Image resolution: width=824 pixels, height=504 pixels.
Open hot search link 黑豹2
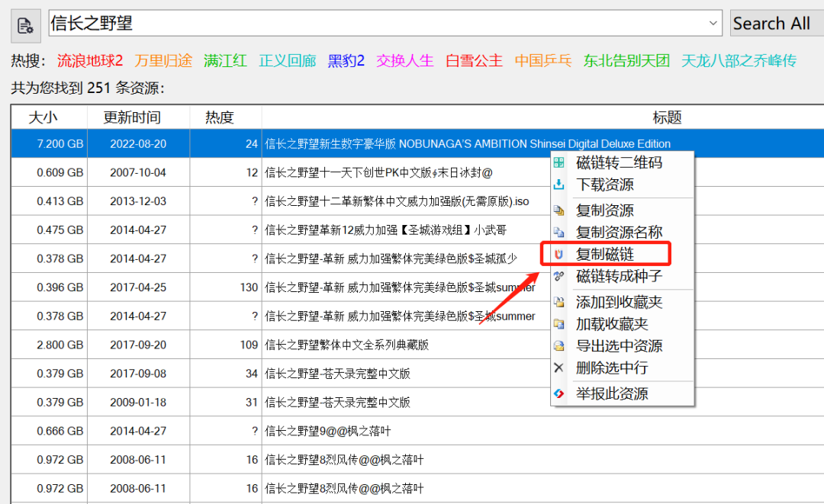[346, 61]
